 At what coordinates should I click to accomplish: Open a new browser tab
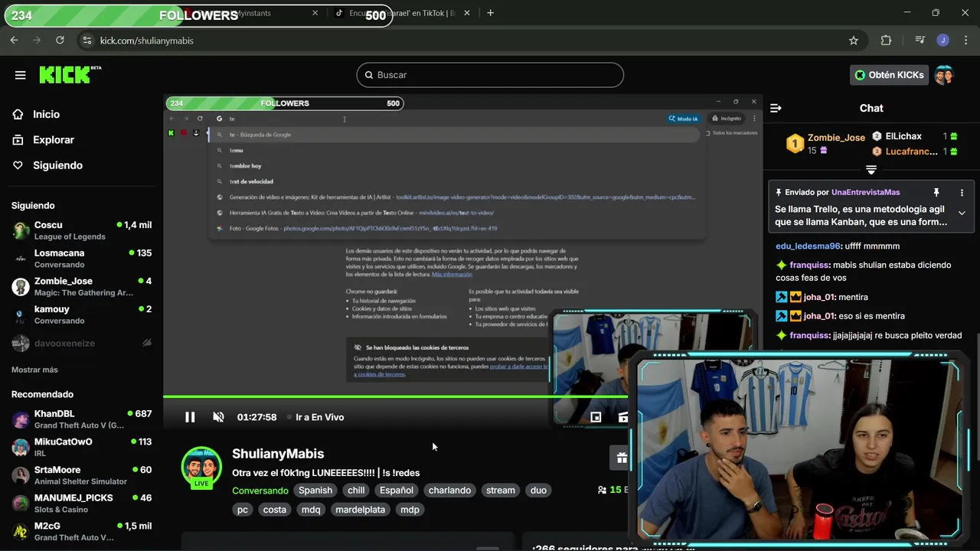[x=490, y=13]
